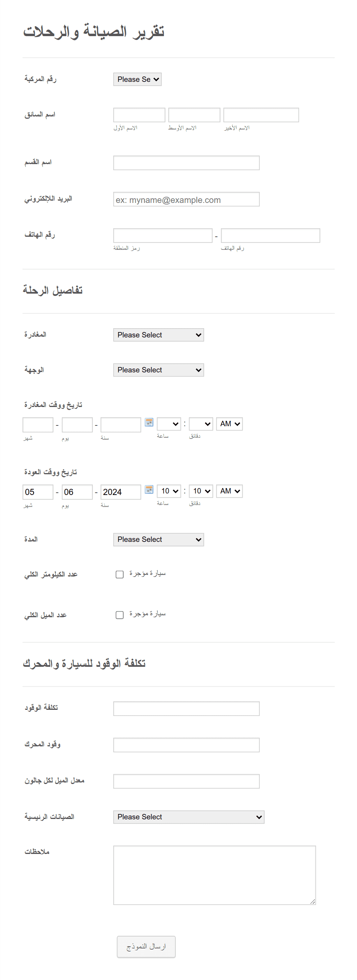Open the departure location dropdown
357x980 pixels.
pos(159,335)
